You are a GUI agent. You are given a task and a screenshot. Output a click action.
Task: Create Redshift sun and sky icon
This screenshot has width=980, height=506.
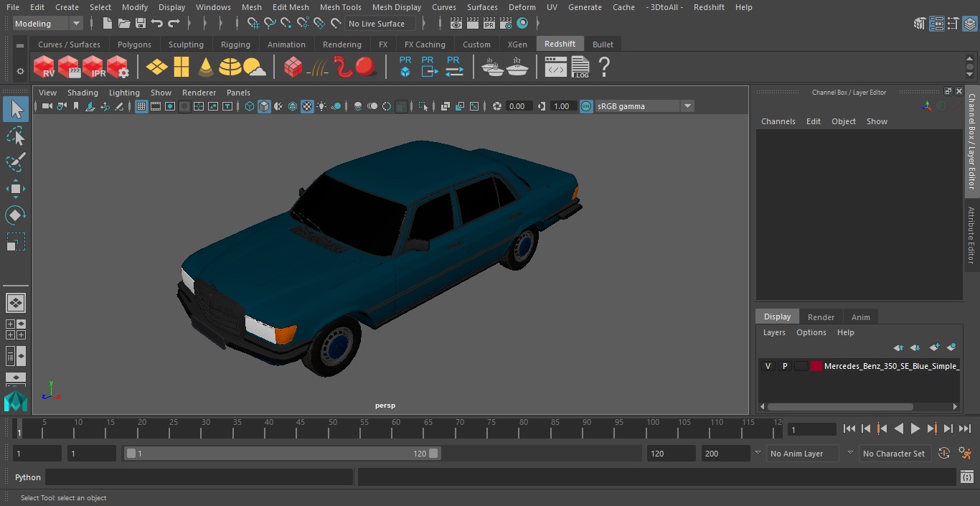click(255, 67)
